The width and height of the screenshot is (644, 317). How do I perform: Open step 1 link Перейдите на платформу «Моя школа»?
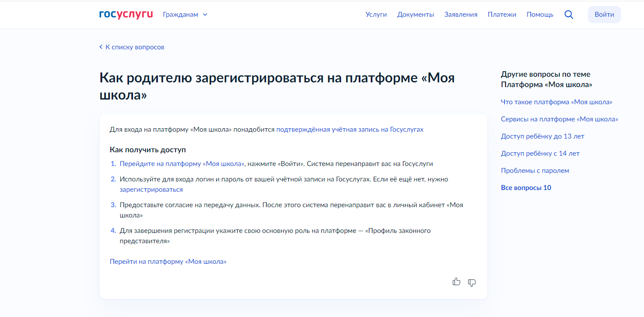(x=182, y=164)
